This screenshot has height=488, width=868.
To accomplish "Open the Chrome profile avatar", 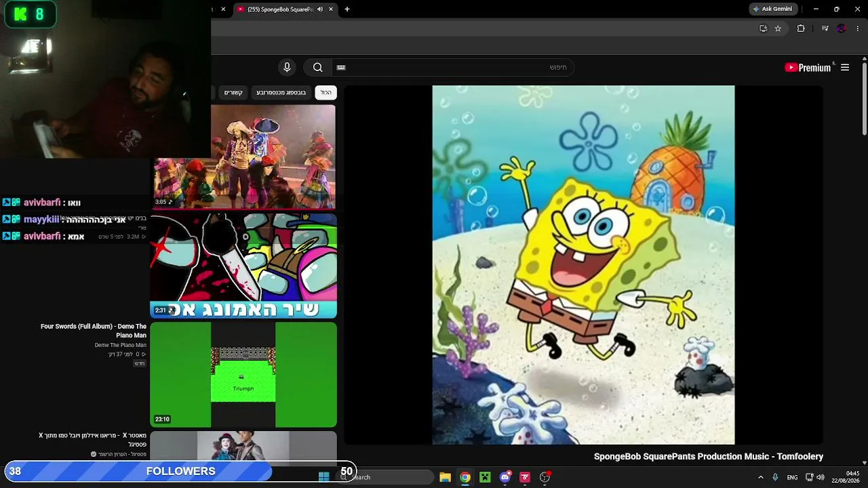I will point(842,28).
